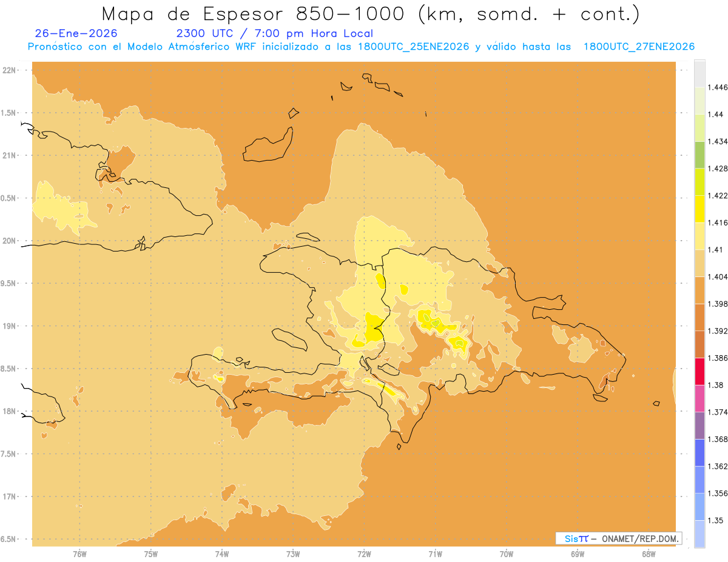Click the colorbar value 1.362
Viewport: 728px width, 562px height.
click(718, 466)
